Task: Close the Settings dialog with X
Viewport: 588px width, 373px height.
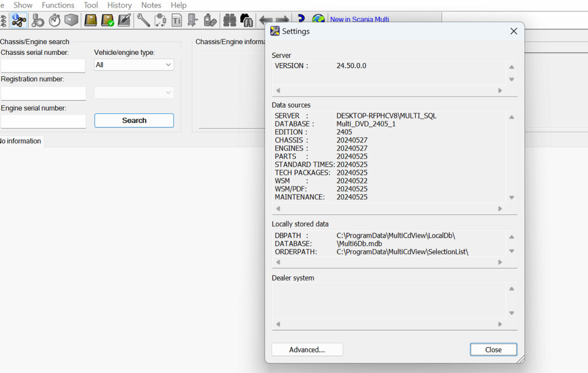Action: pos(514,31)
